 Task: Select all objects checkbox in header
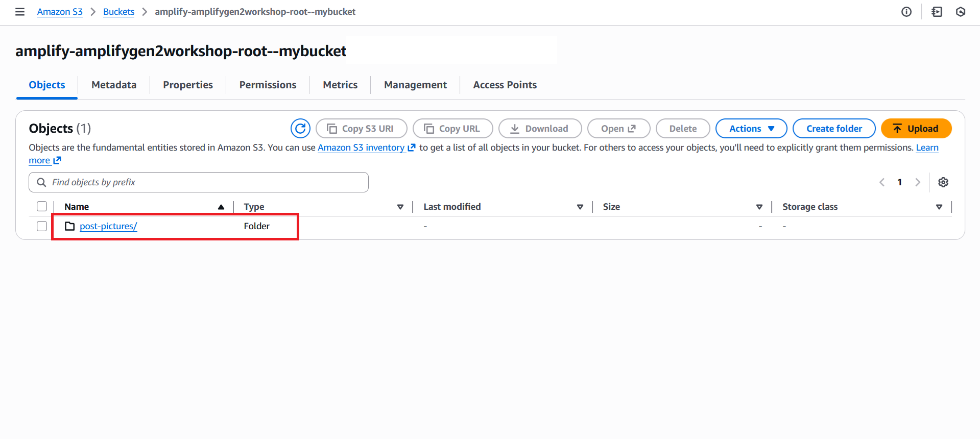[42, 206]
